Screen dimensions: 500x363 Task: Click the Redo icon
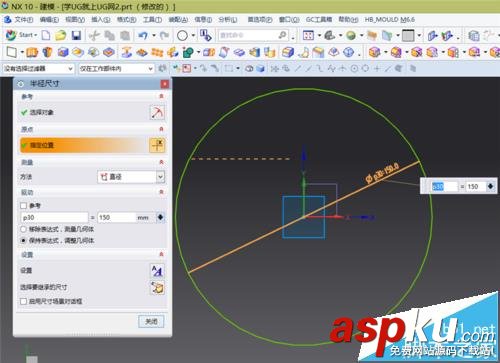[164, 35]
